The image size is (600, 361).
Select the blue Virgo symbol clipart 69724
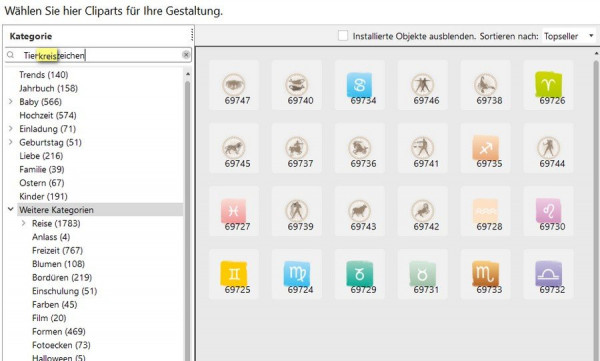pos(297,274)
